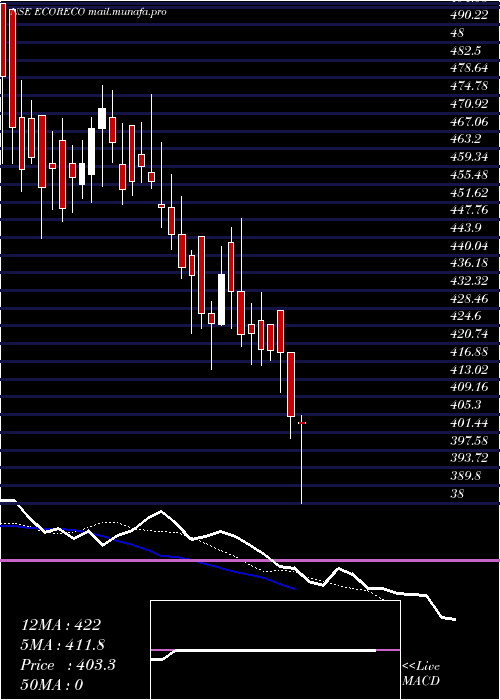Viewport: 500px width, 700px height.
Task: Click the <<Live MACD label
Action: [421, 673]
